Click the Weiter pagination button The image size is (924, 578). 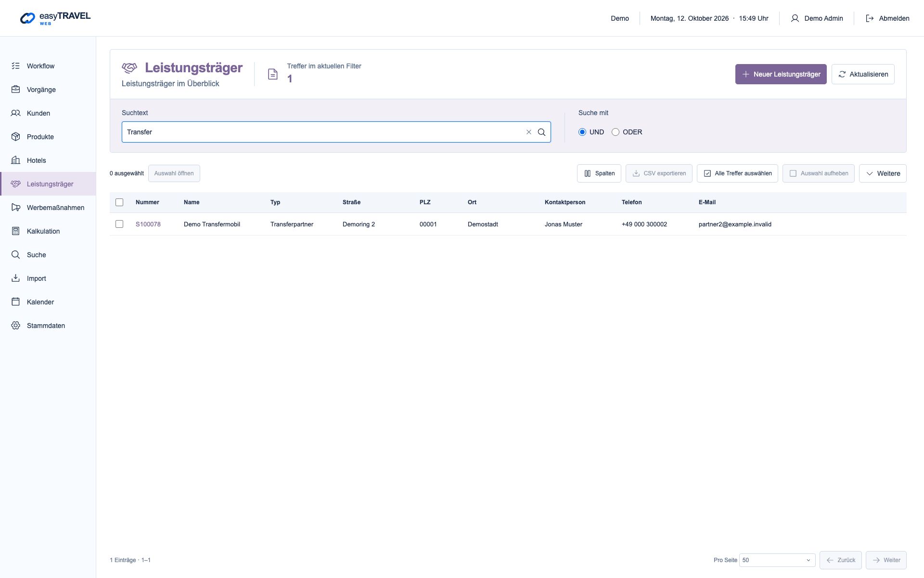coord(886,560)
